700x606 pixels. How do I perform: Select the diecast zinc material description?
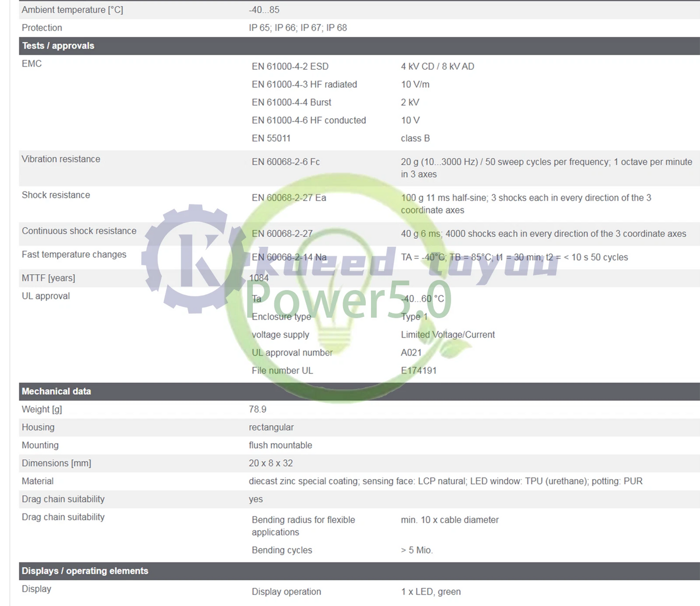tap(446, 481)
